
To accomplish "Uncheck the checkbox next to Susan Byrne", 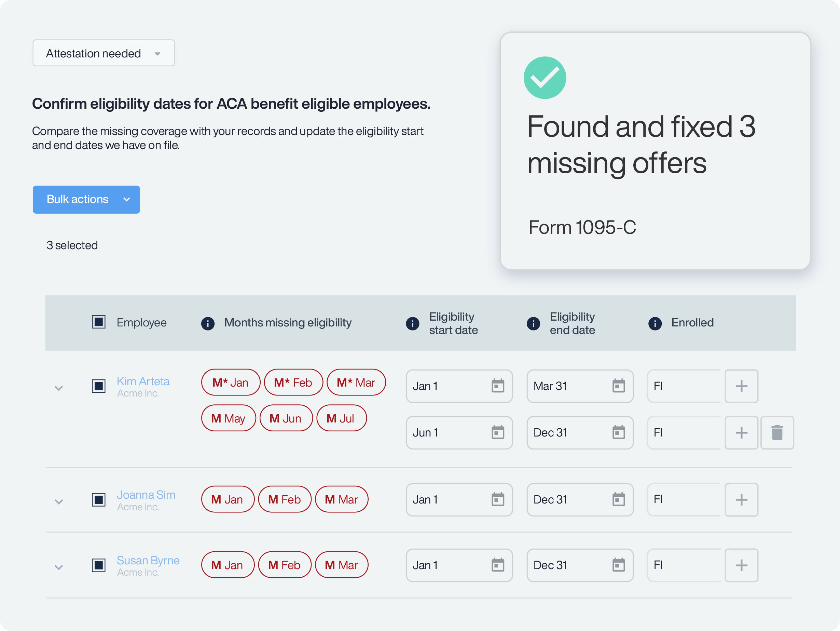I will click(x=98, y=565).
